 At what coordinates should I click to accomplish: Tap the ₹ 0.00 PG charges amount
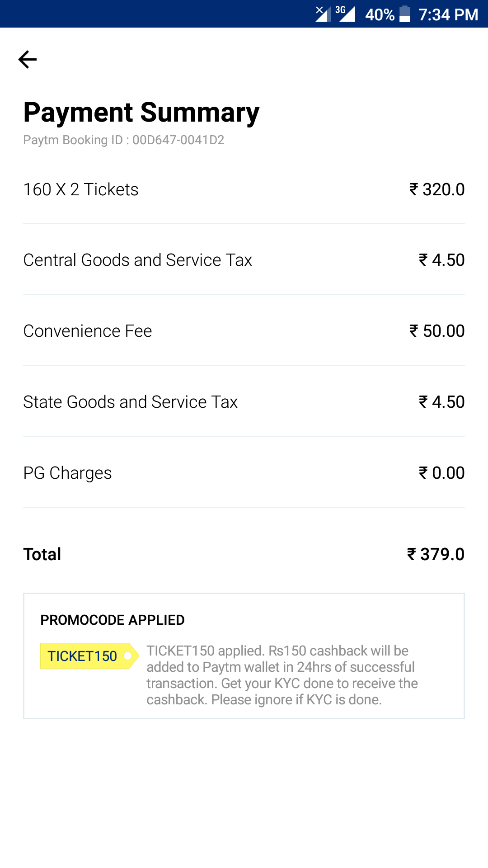[441, 473]
